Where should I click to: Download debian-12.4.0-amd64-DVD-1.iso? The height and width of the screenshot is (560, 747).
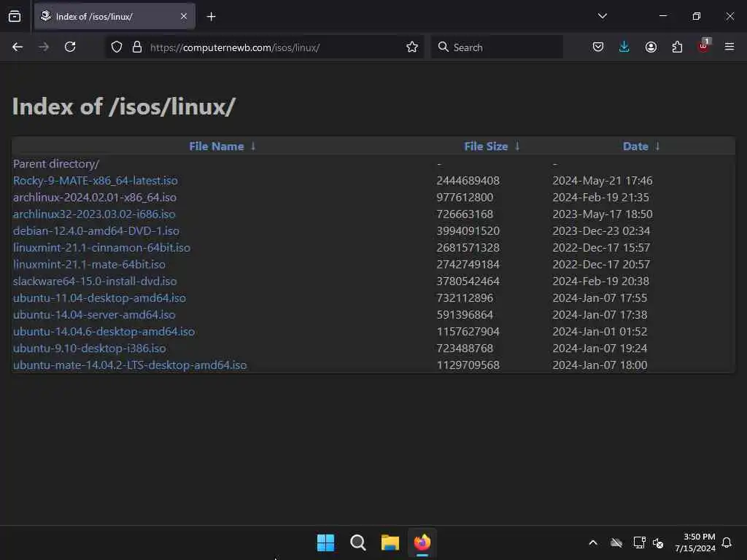coord(96,231)
